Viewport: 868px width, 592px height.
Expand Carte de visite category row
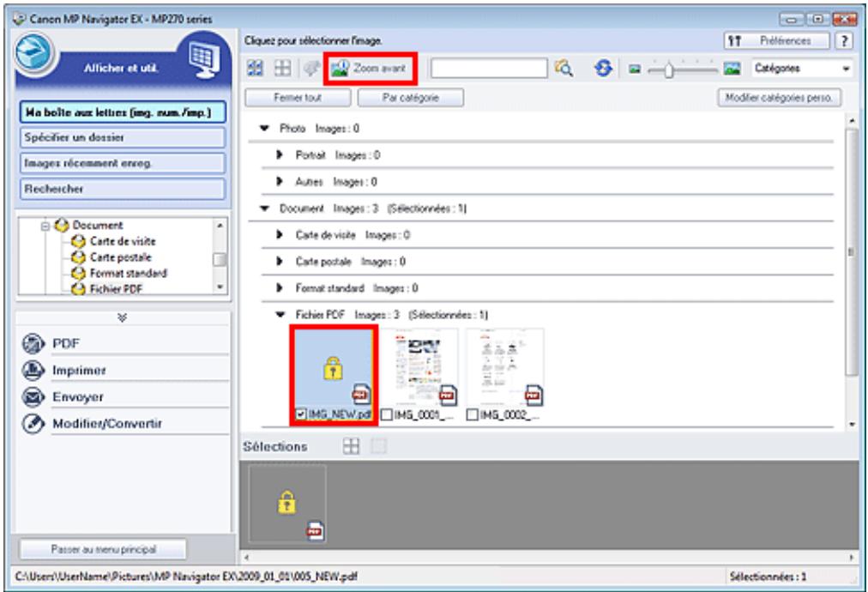280,235
